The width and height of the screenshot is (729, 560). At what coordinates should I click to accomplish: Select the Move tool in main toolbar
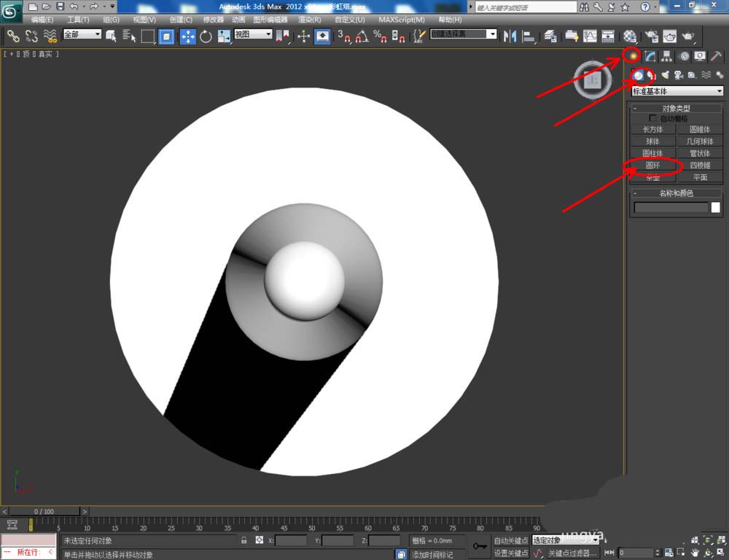(x=187, y=36)
